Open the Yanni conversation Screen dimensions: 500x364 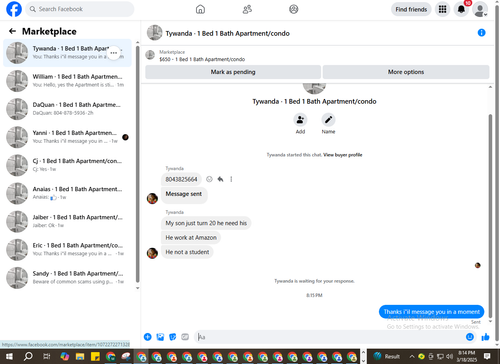pyautogui.click(x=67, y=137)
